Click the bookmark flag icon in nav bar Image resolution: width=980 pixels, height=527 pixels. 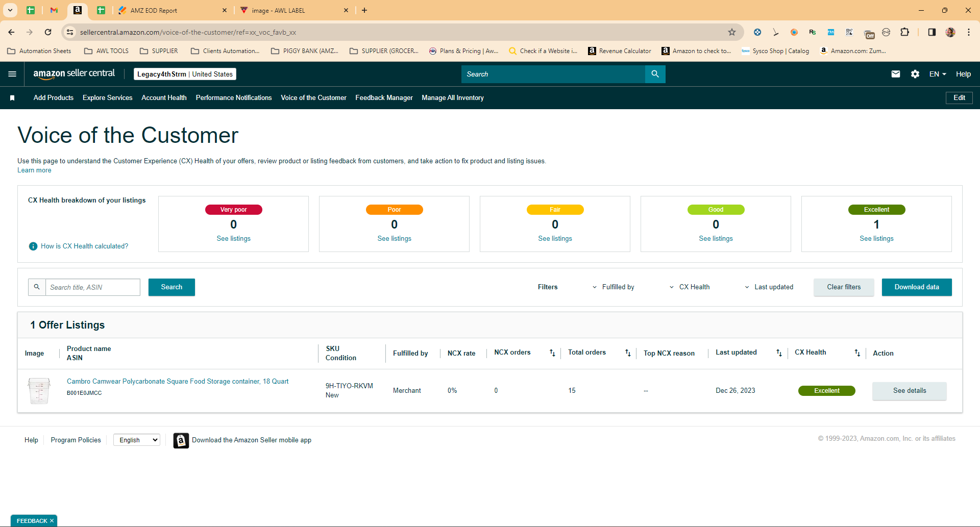tap(12, 98)
